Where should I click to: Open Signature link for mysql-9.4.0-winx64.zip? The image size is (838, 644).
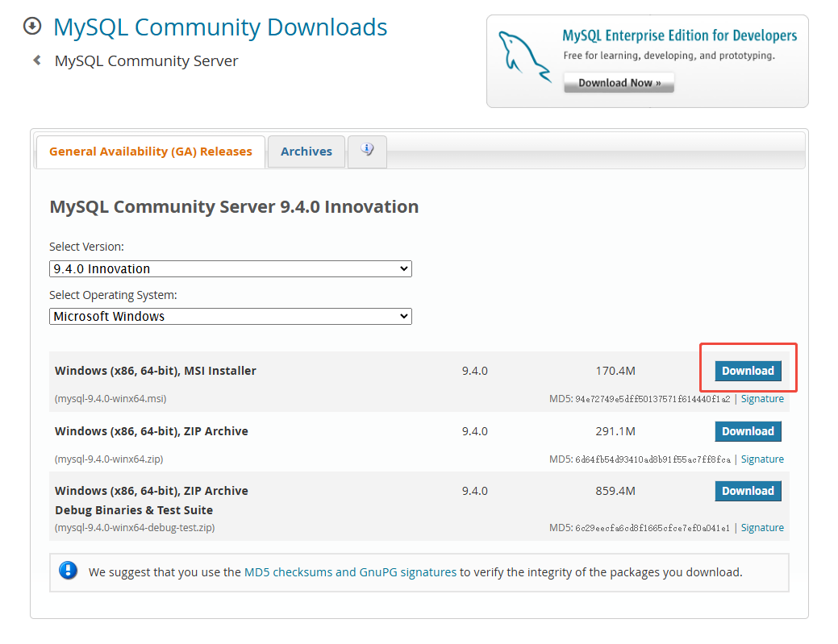tap(762, 459)
